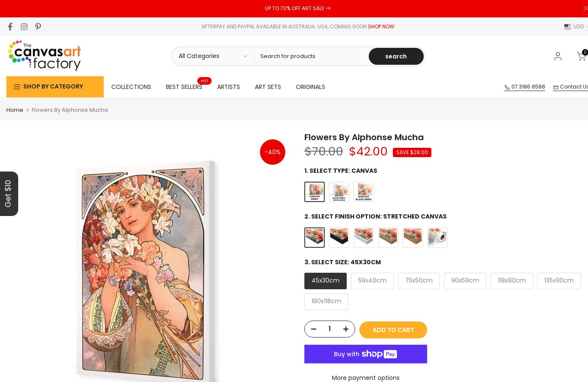
Task: Open the Best Sellers menu item
Action: click(184, 87)
